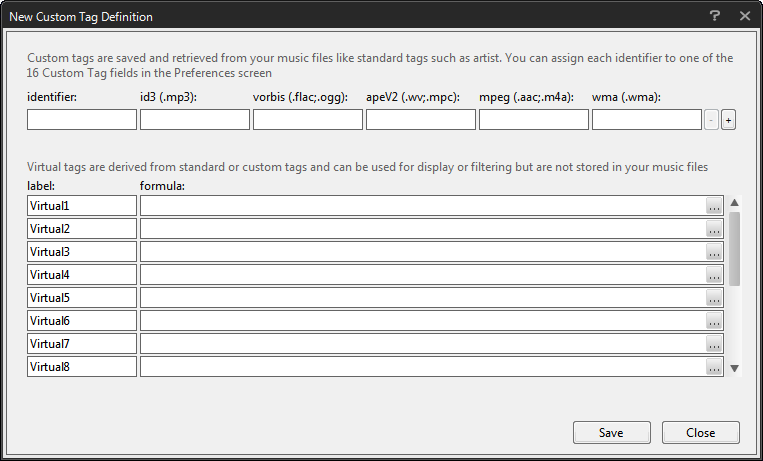Open formula editor for Virtual1
This screenshot has width=763, height=461.
point(713,206)
